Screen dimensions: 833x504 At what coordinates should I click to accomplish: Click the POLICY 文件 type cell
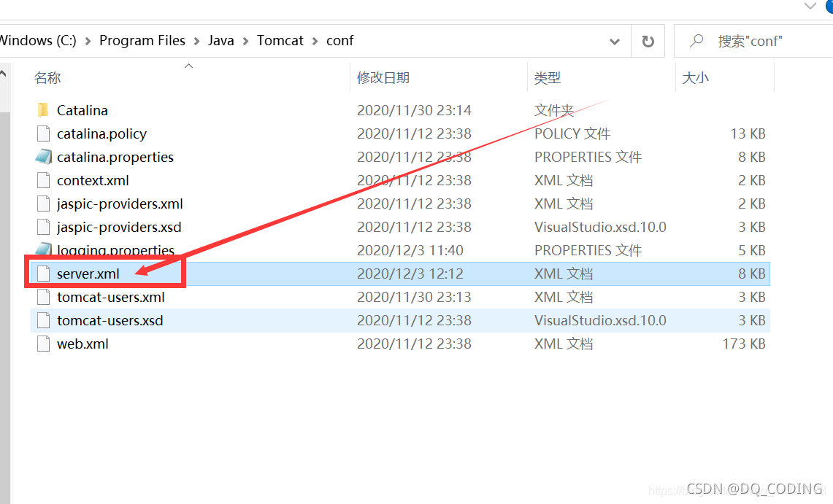coord(572,133)
